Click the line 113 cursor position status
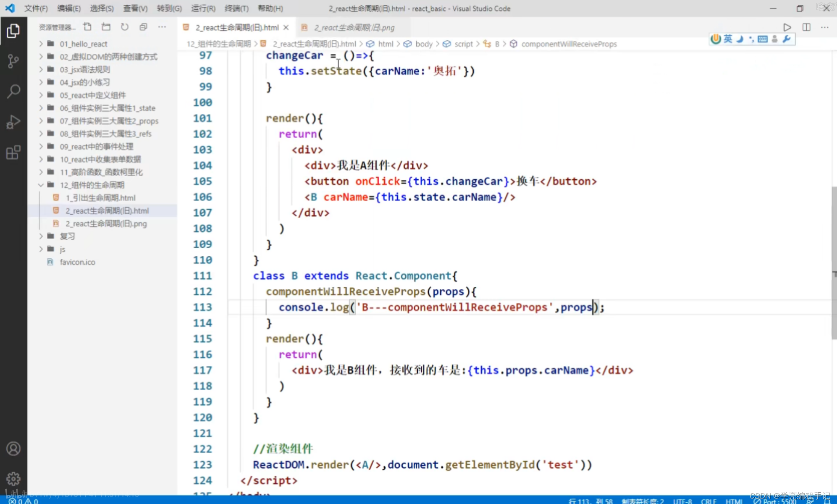 590,501
